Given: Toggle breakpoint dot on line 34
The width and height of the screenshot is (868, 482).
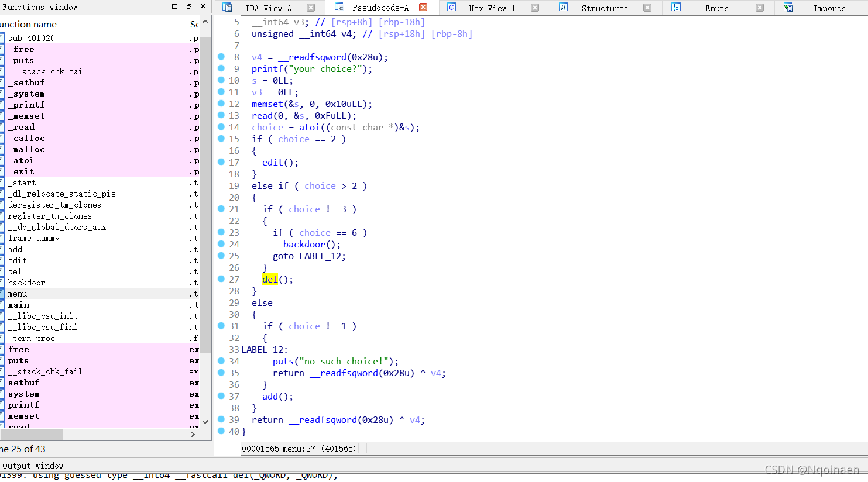Looking at the screenshot, I should coord(221,361).
